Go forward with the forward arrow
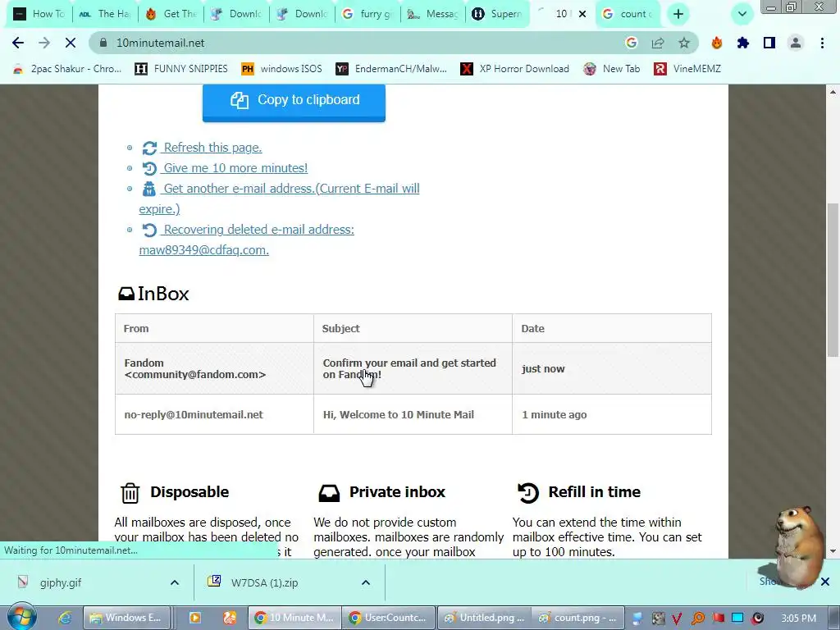The width and height of the screenshot is (840, 630). pyautogui.click(x=44, y=43)
